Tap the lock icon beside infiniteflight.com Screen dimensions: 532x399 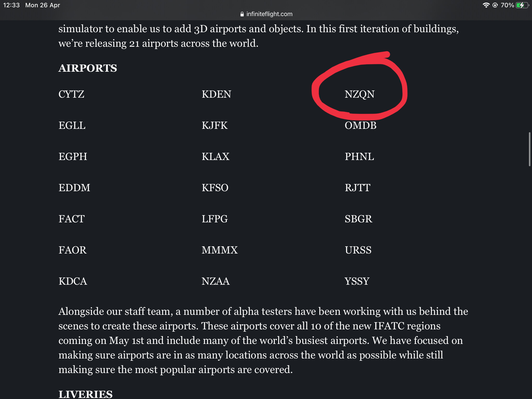(242, 14)
